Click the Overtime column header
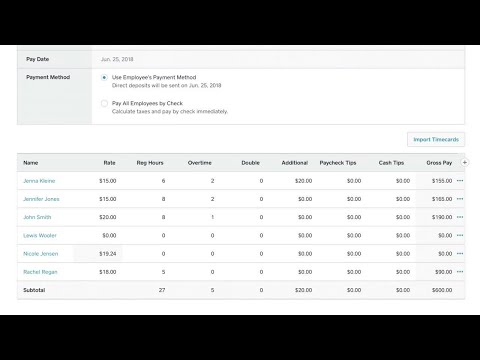Viewport: 480px width, 360px height. pyautogui.click(x=200, y=163)
